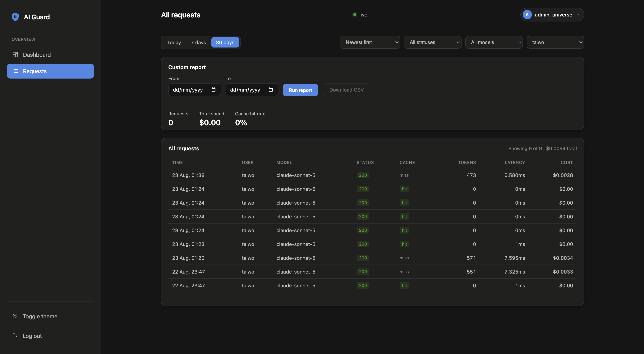Click the Total spend $0.00 value
Image resolution: width=644 pixels, height=354 pixels.
[210, 123]
